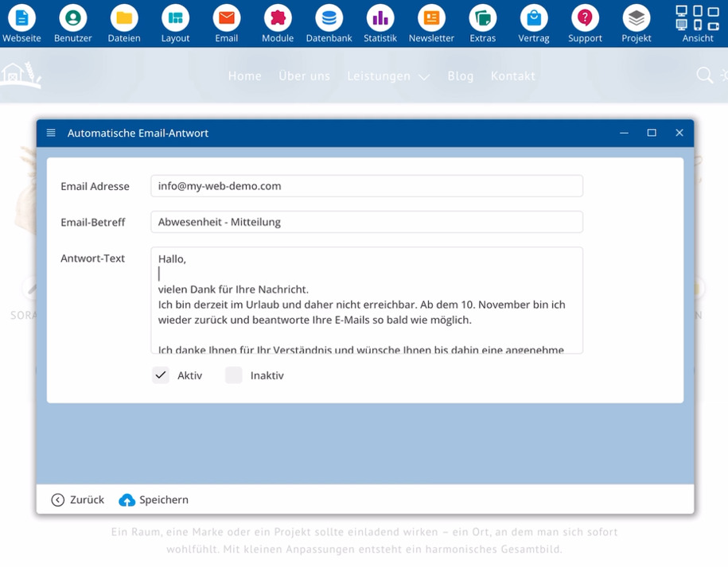This screenshot has width=728, height=567.
Task: Open the Dateien folder icon
Action: tap(124, 17)
